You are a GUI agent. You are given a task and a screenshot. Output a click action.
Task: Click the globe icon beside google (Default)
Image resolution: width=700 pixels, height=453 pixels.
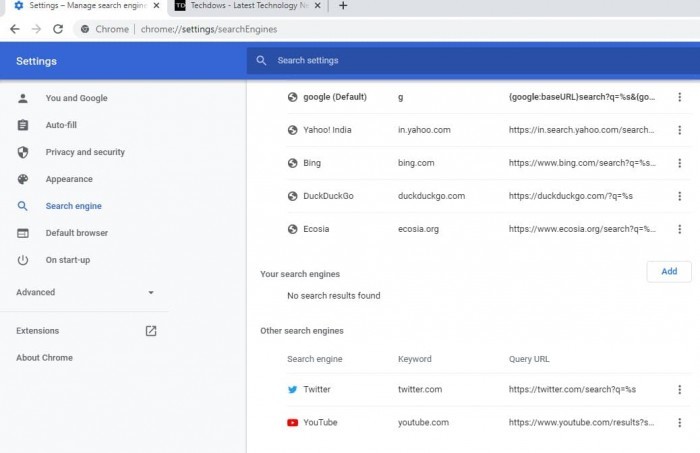point(292,97)
